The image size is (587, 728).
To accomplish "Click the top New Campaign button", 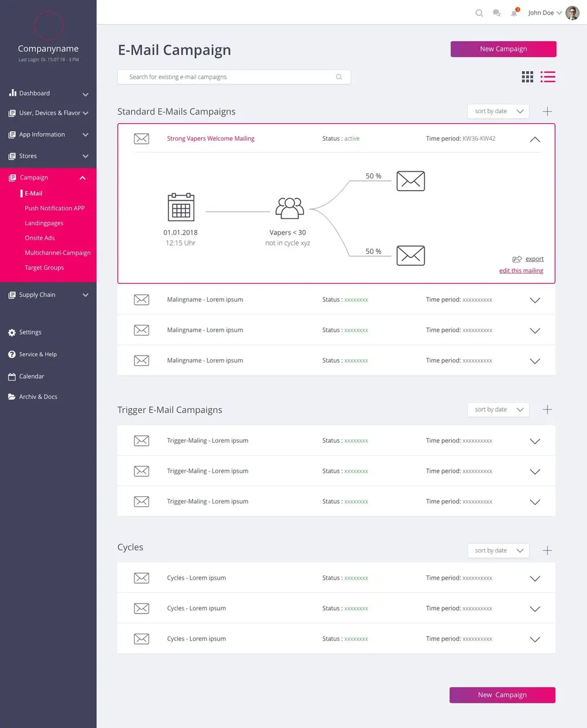I will 504,49.
